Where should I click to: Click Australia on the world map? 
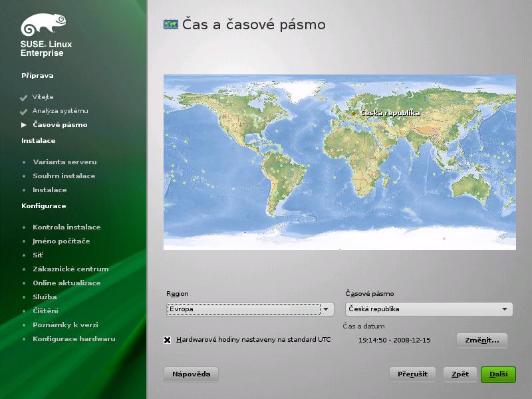[x=471, y=188]
